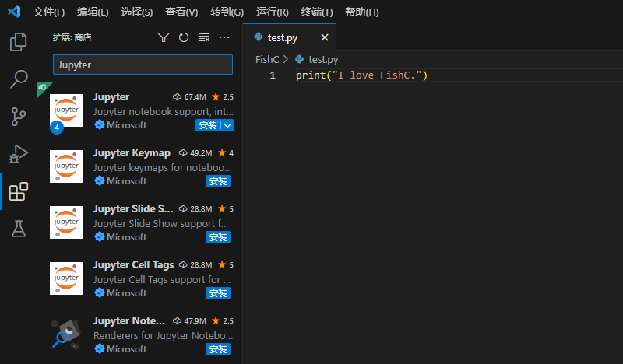Open the 运行(R) menu
This screenshot has height=364, width=623.
click(272, 12)
